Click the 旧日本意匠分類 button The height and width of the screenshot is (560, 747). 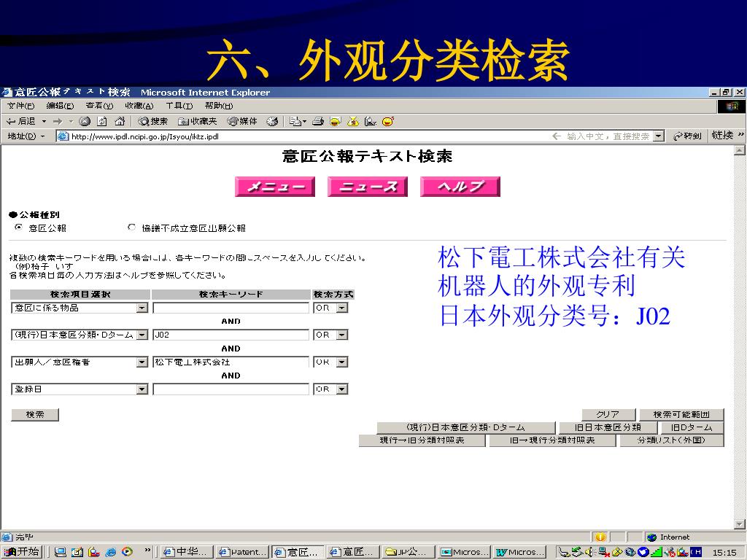coord(608,427)
